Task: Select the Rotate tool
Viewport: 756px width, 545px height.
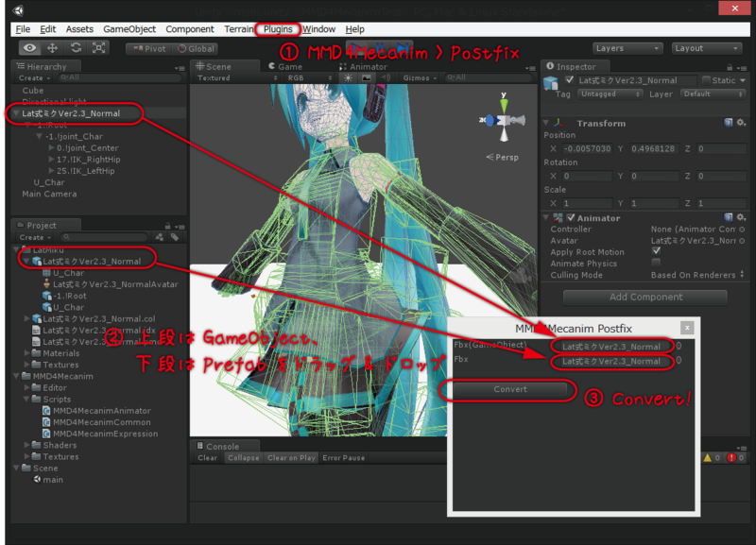Action: tap(74, 48)
